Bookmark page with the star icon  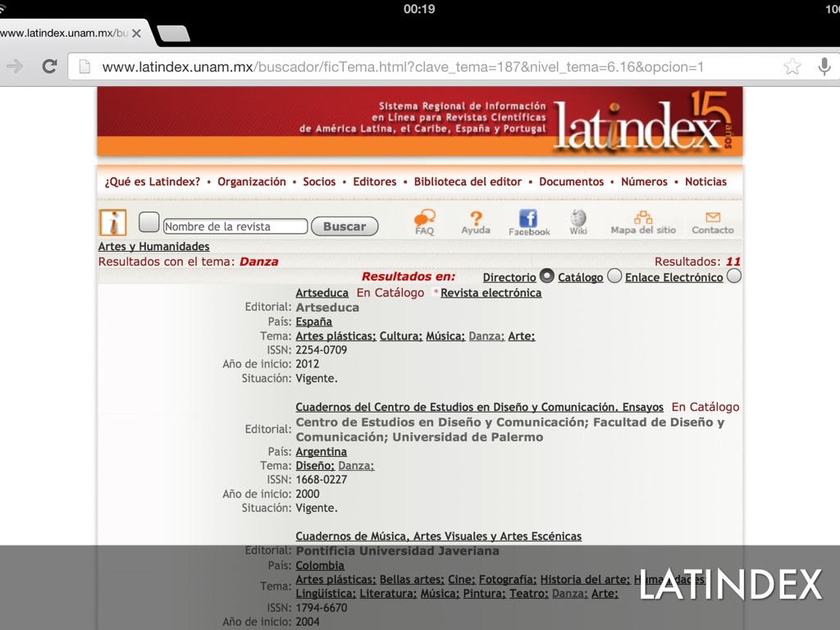point(792,67)
